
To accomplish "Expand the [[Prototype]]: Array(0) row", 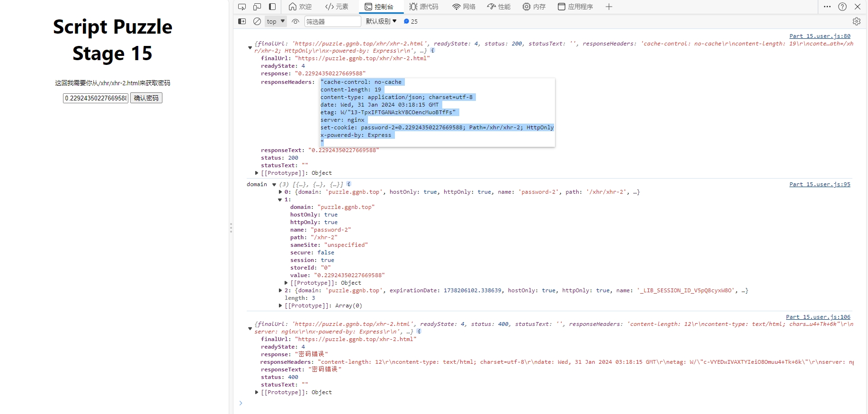I will 280,306.
